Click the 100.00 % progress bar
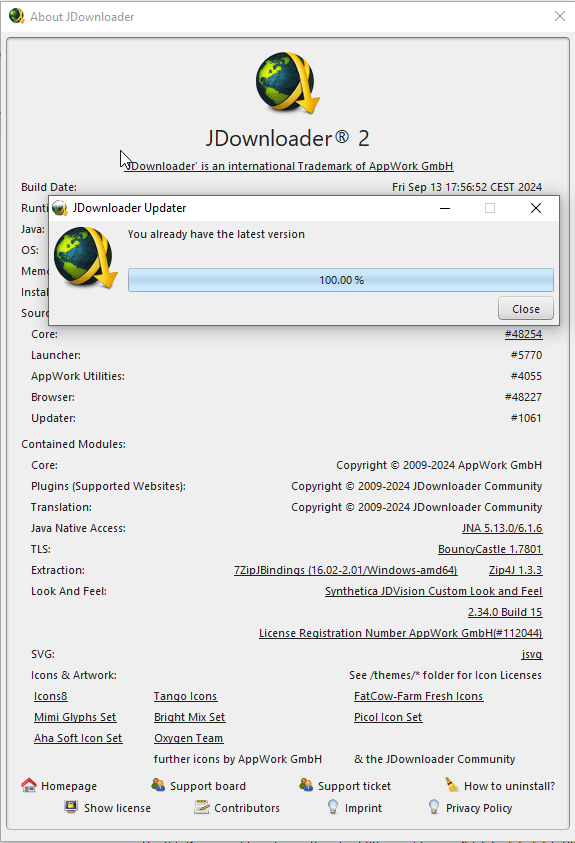The image size is (575, 843). click(341, 280)
